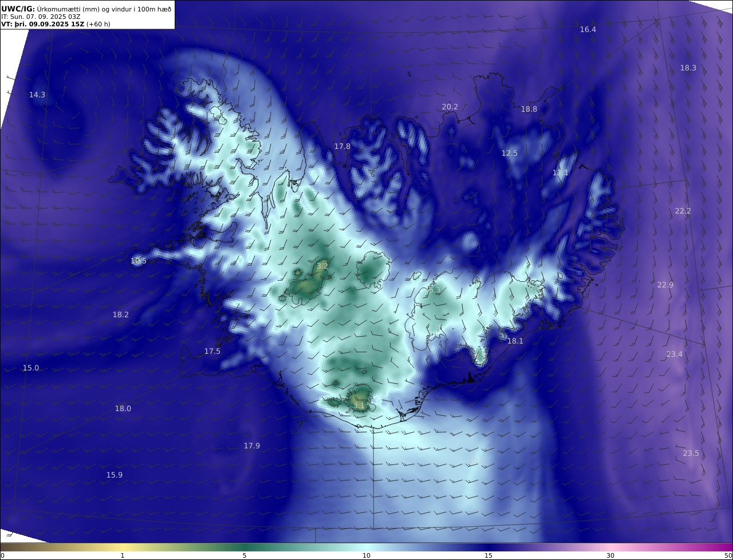Click the colorbar tick labeled 30

click(610, 555)
